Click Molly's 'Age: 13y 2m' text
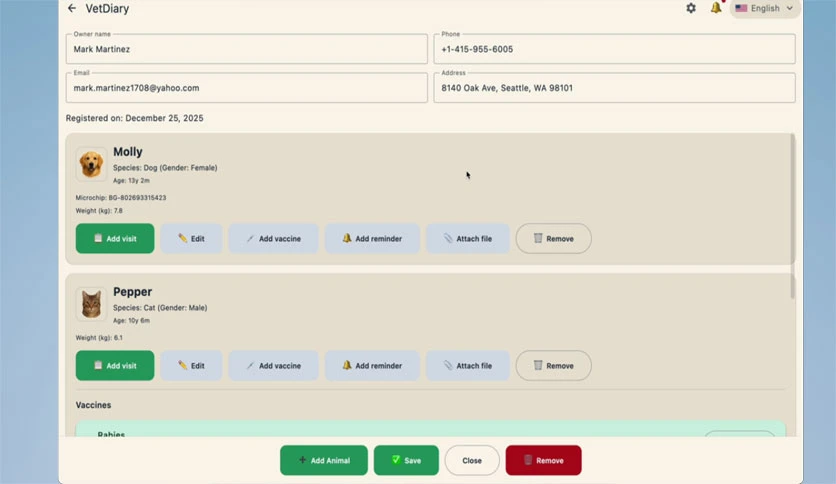The height and width of the screenshot is (484, 836). coord(131,181)
